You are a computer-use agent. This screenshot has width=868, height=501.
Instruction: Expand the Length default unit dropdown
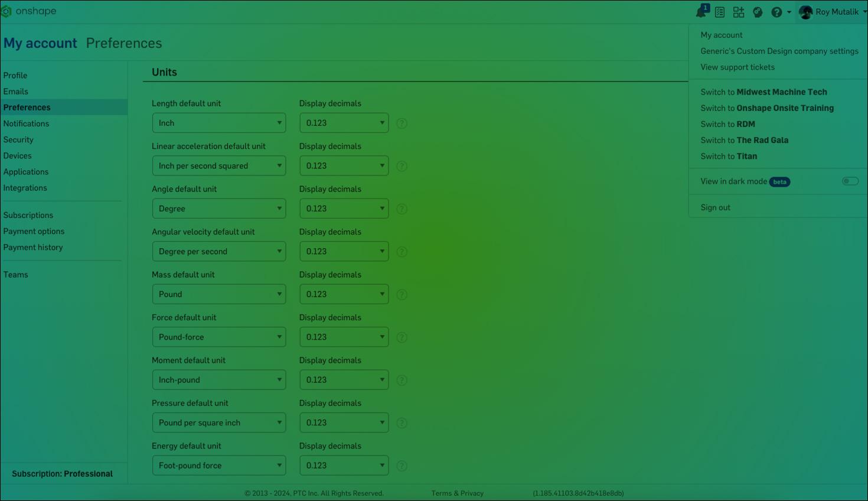(218, 123)
